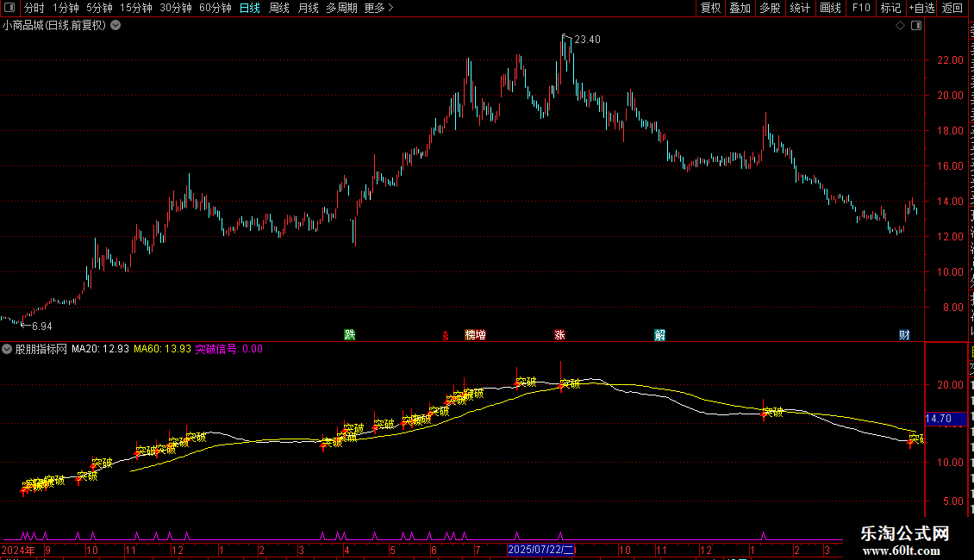Switch to 分时 time-share view
This screenshot has width=974, height=560.
[x=34, y=8]
